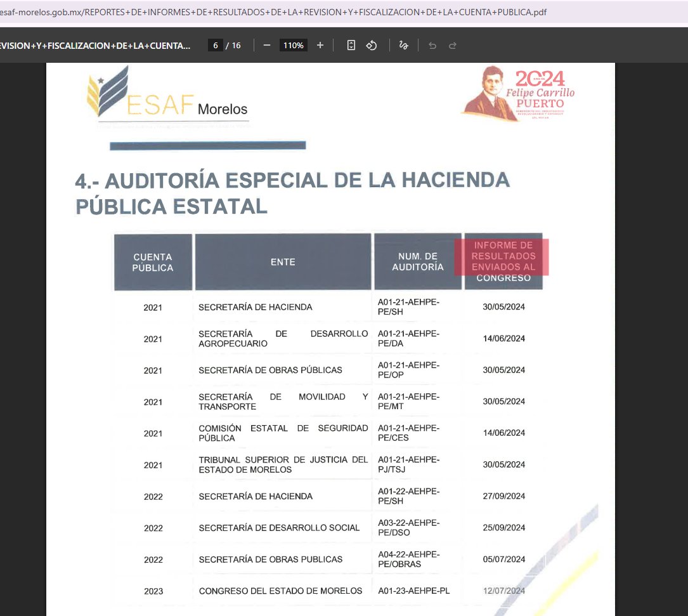This screenshot has height=616, width=688.
Task: Click the 110% zoom level field
Action: click(x=293, y=45)
